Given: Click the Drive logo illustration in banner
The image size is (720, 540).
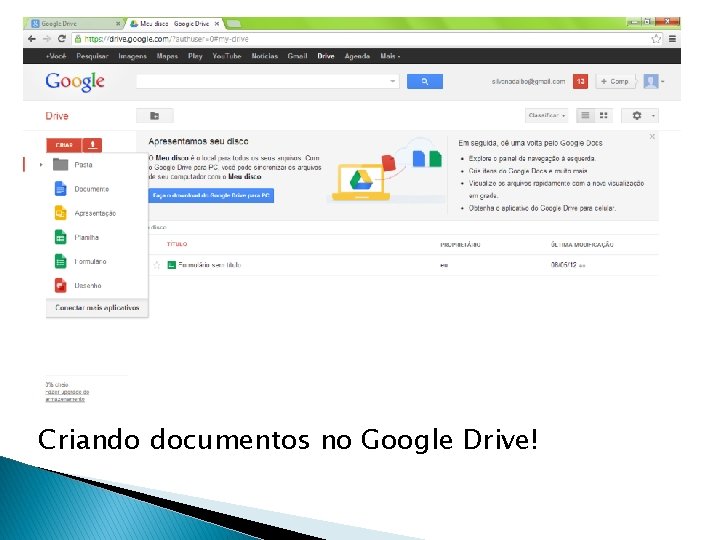Looking at the screenshot, I should 361,180.
